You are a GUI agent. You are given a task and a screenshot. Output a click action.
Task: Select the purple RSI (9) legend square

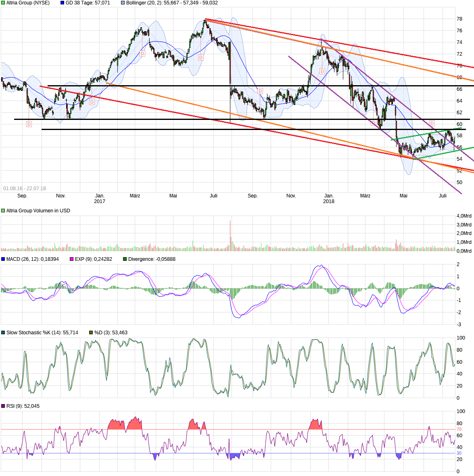point(3,406)
